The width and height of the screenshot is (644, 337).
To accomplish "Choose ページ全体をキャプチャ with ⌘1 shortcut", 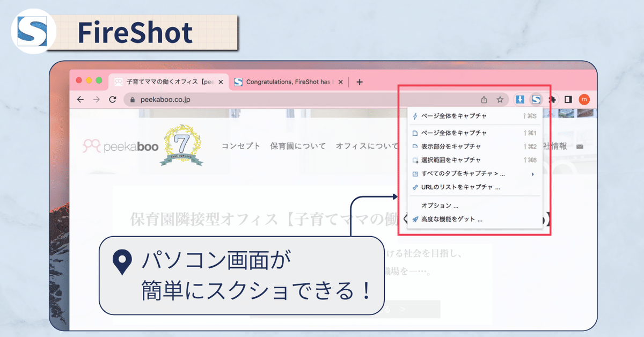I will pyautogui.click(x=475, y=133).
